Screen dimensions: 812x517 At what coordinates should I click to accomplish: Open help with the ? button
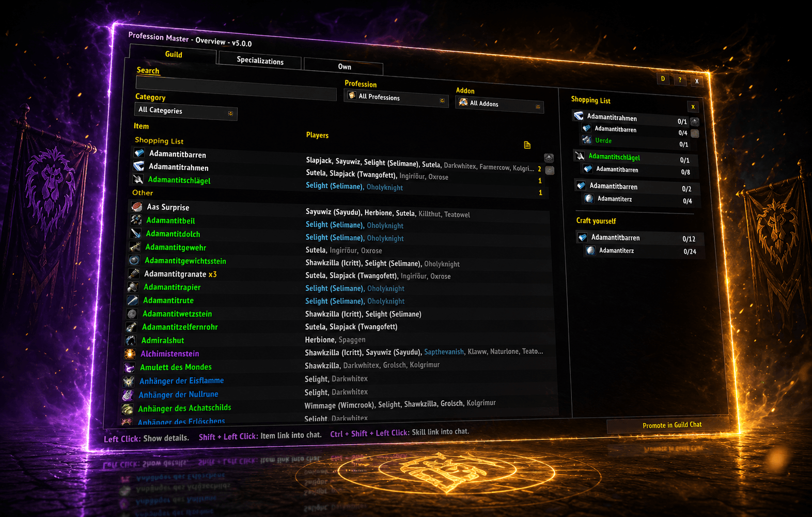pyautogui.click(x=680, y=80)
